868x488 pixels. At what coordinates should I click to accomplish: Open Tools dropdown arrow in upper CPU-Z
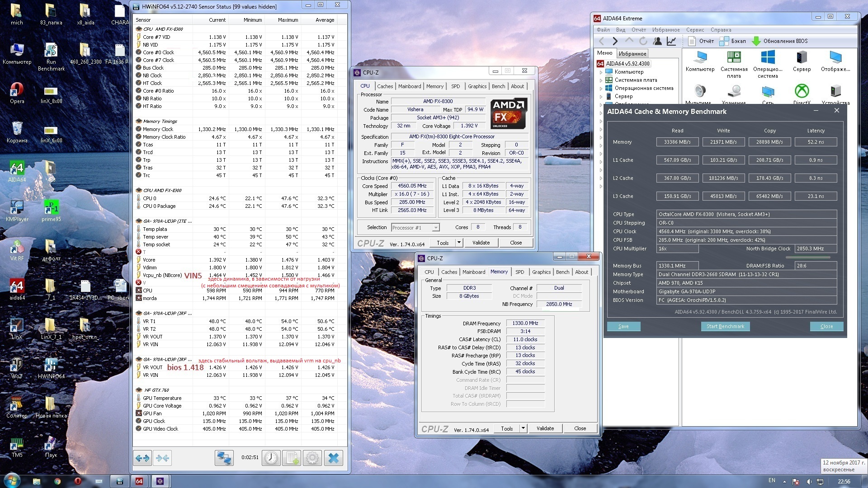pyautogui.click(x=459, y=243)
